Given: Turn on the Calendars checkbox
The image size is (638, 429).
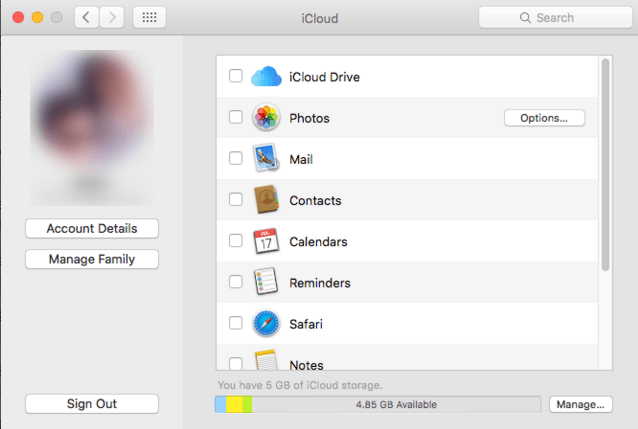Looking at the screenshot, I should click(236, 241).
